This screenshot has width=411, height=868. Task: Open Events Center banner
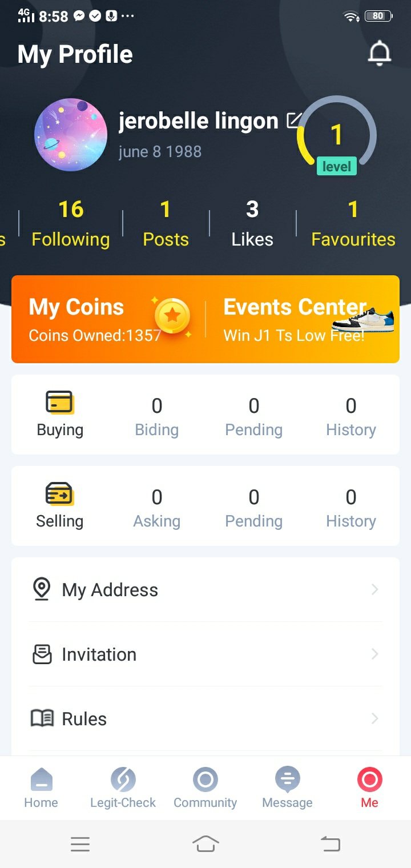click(303, 319)
